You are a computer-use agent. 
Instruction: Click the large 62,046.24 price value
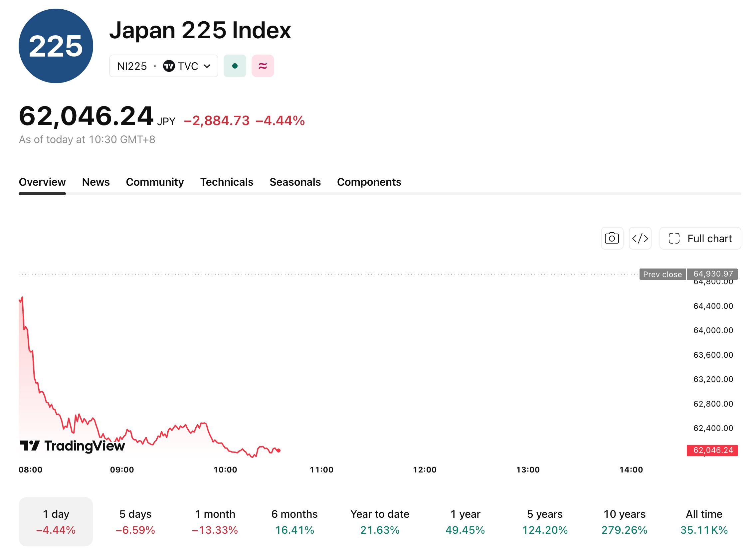(x=86, y=116)
